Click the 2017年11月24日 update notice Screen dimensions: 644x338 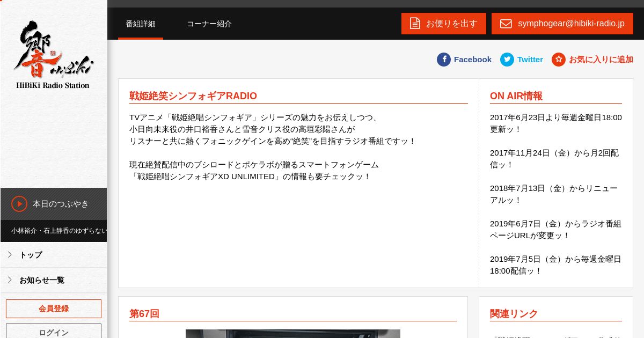point(554,159)
